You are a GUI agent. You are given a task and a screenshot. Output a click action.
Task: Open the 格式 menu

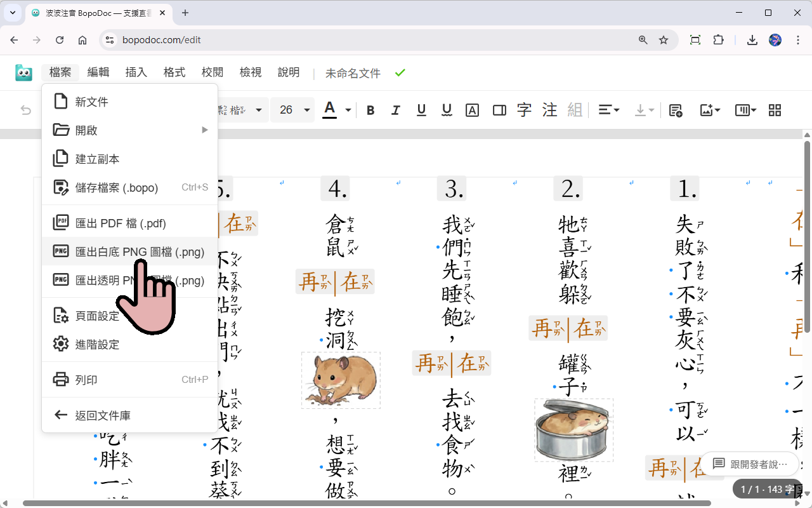[174, 72]
